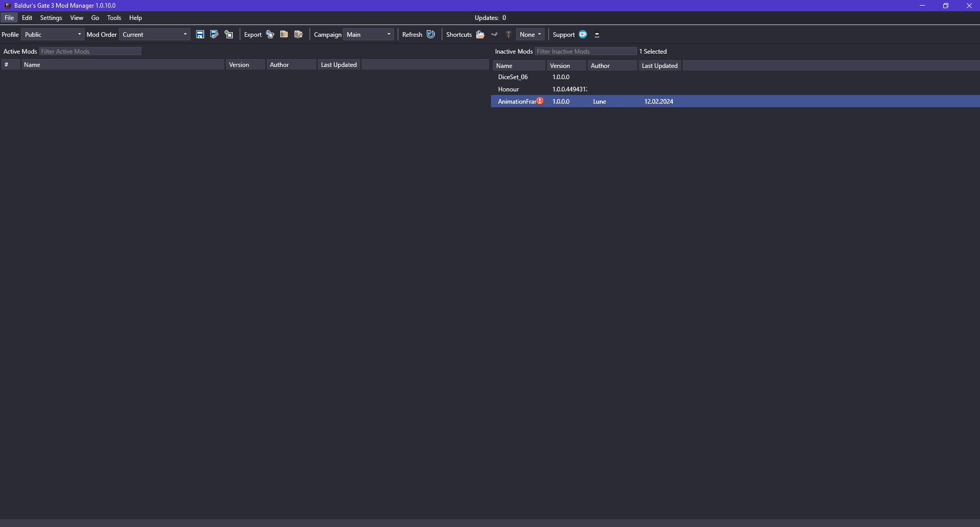The height and width of the screenshot is (527, 980).
Task: Minimize the Mod Manager window
Action: point(922,6)
